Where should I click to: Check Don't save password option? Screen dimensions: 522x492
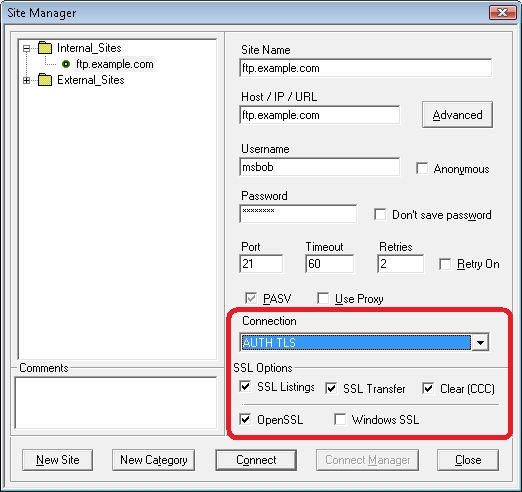[380, 214]
